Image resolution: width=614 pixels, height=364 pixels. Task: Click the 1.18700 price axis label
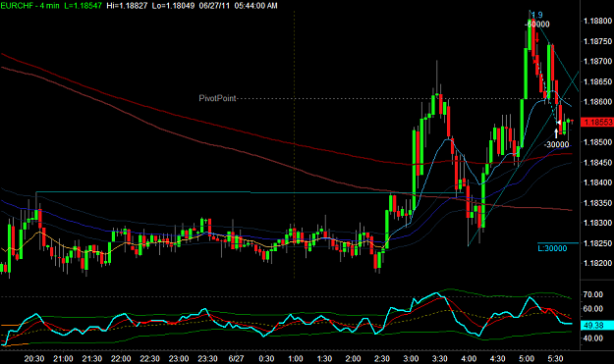(597, 62)
